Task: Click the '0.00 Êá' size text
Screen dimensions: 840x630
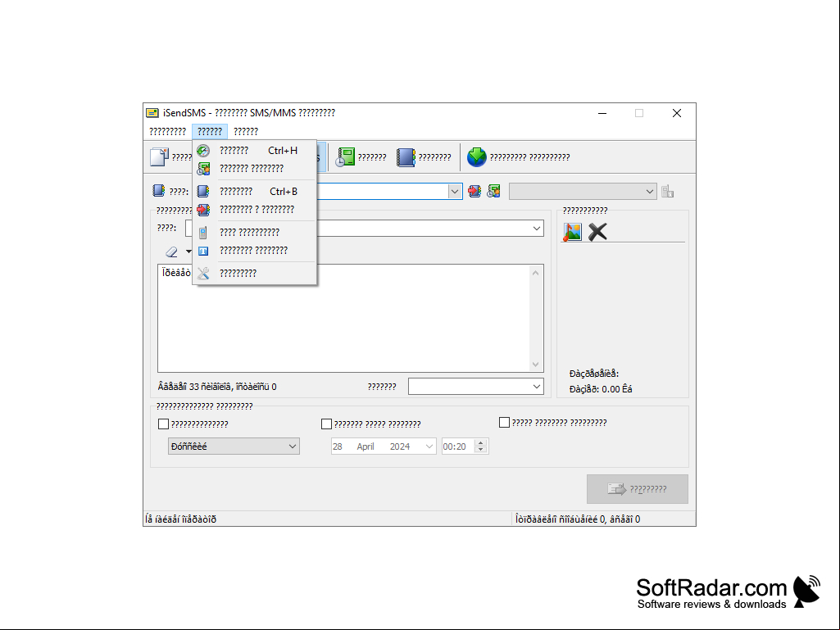Action: [616, 389]
